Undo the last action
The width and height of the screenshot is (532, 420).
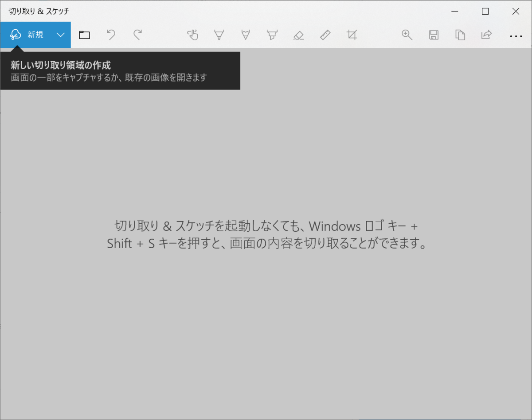coord(111,35)
